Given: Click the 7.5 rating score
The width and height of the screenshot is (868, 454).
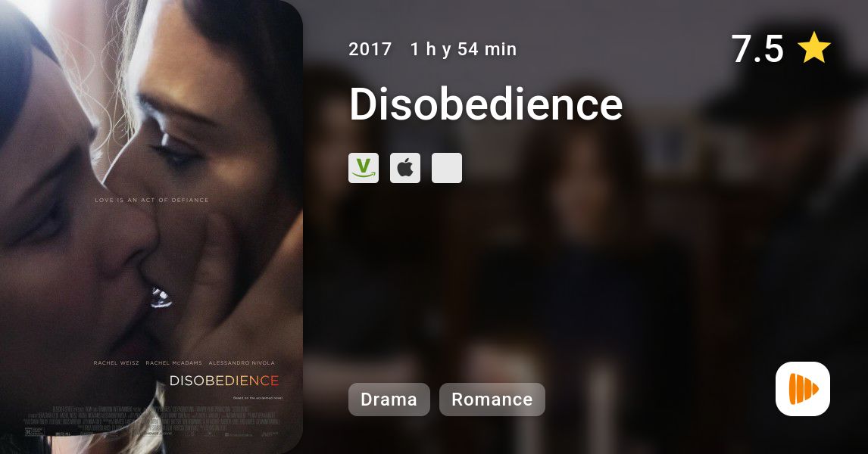Looking at the screenshot, I should click(x=757, y=48).
